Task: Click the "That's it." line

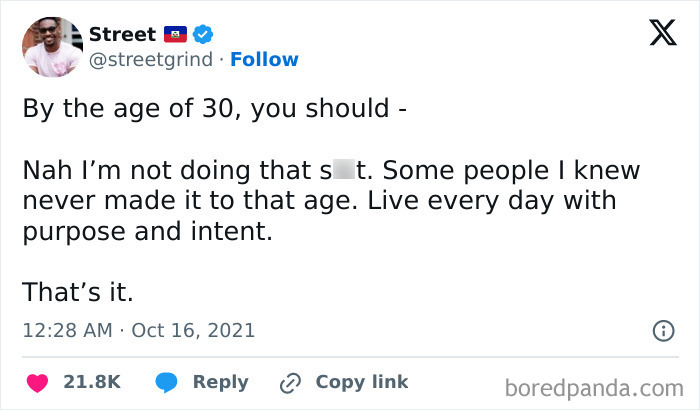Action: coord(77,294)
